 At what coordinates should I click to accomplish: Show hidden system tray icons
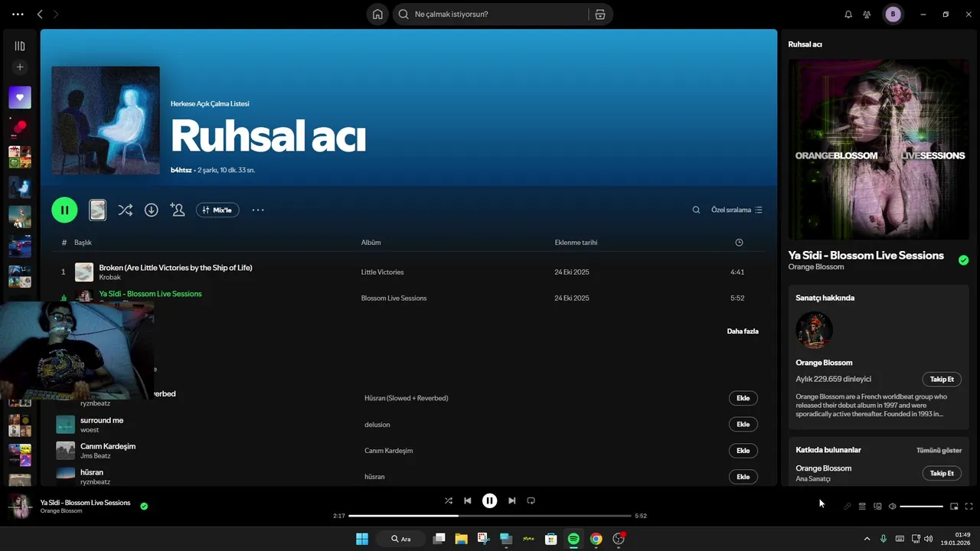pyautogui.click(x=867, y=539)
